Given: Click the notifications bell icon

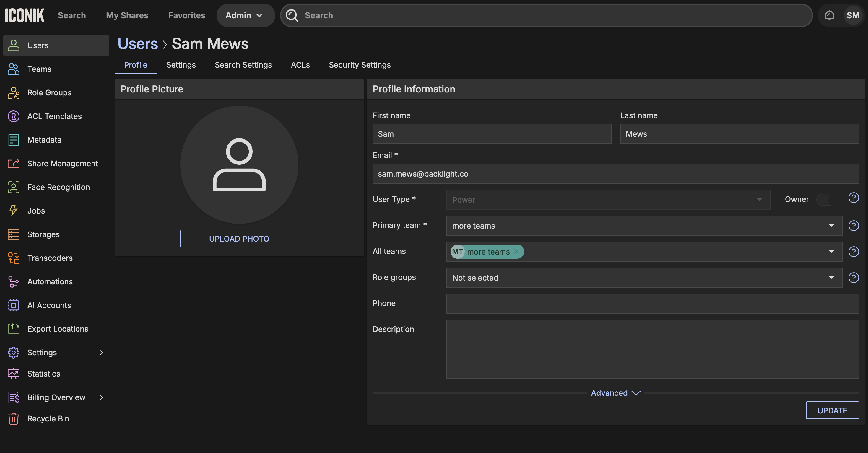Looking at the screenshot, I should click(829, 15).
